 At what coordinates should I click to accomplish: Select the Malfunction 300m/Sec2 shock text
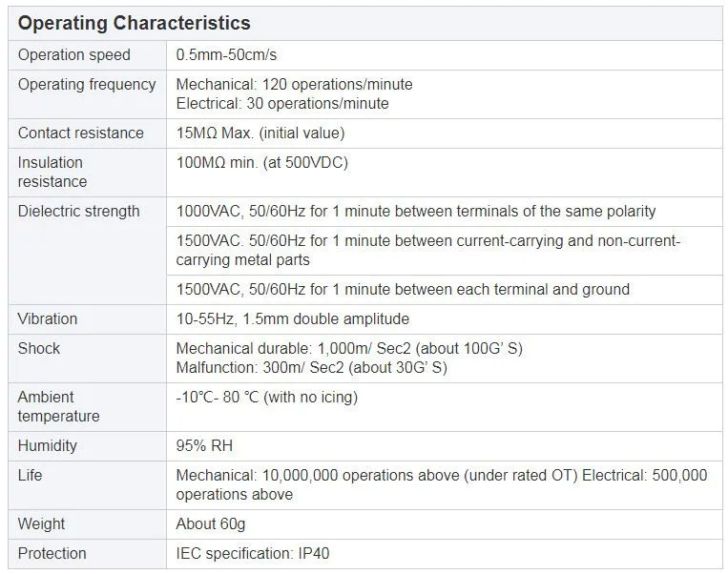tap(311, 368)
